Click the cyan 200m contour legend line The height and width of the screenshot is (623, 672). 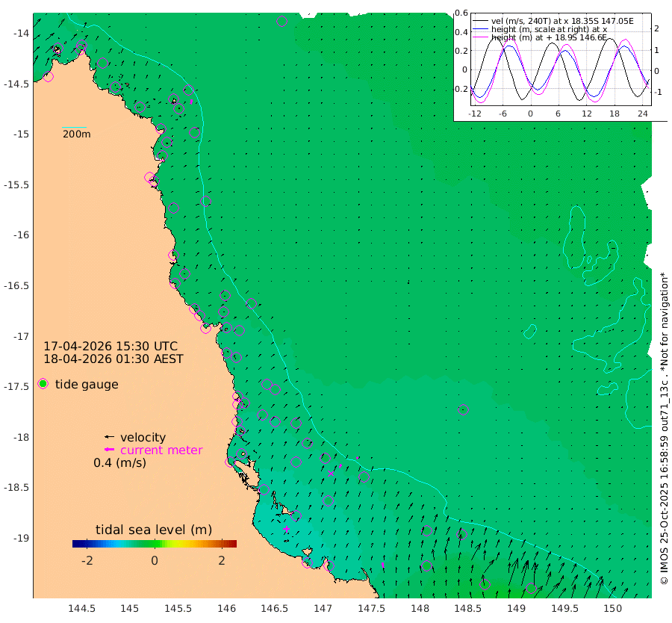click(x=74, y=127)
